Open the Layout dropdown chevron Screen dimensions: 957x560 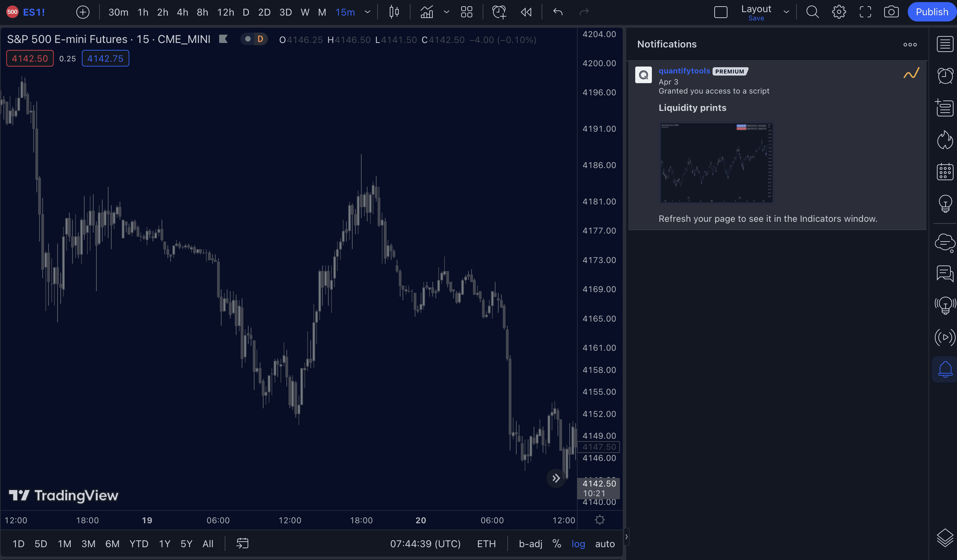click(x=786, y=12)
